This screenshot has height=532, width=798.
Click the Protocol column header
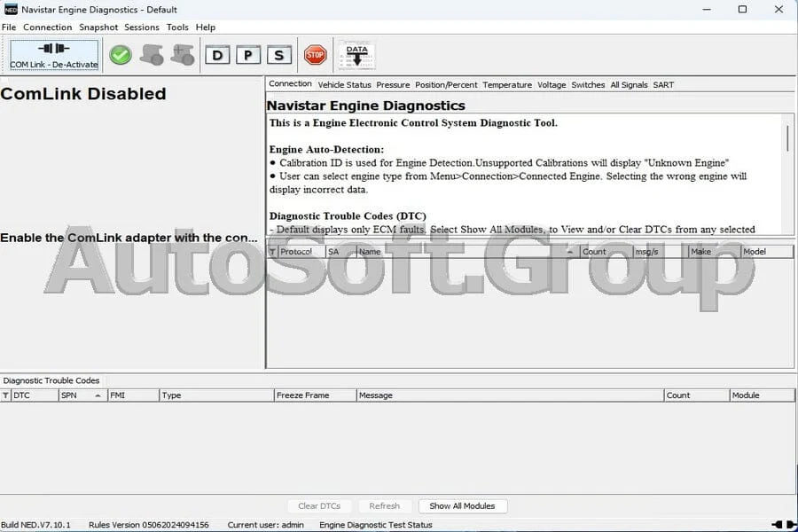(x=301, y=252)
